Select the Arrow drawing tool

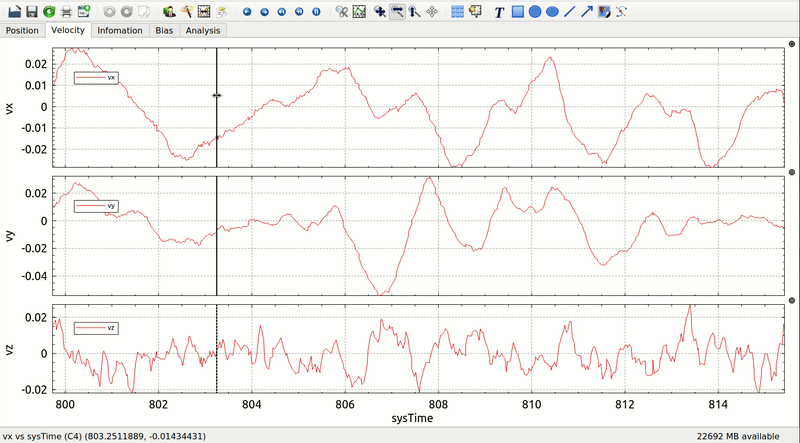point(587,12)
